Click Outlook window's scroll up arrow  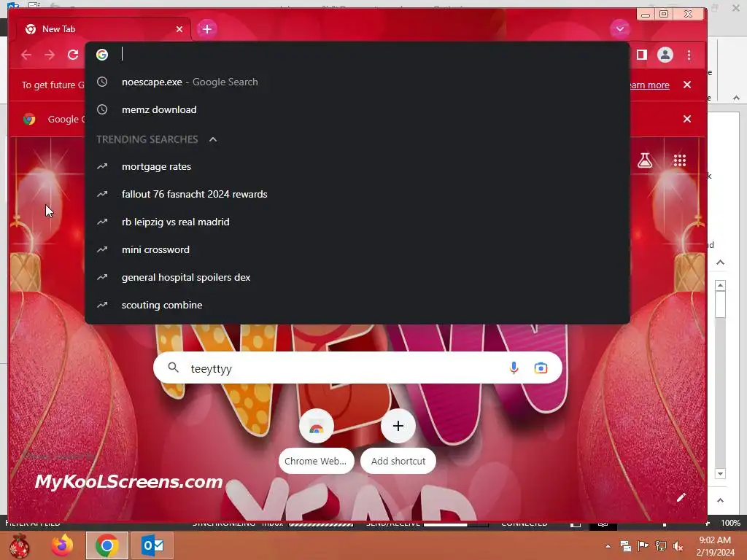click(720, 285)
